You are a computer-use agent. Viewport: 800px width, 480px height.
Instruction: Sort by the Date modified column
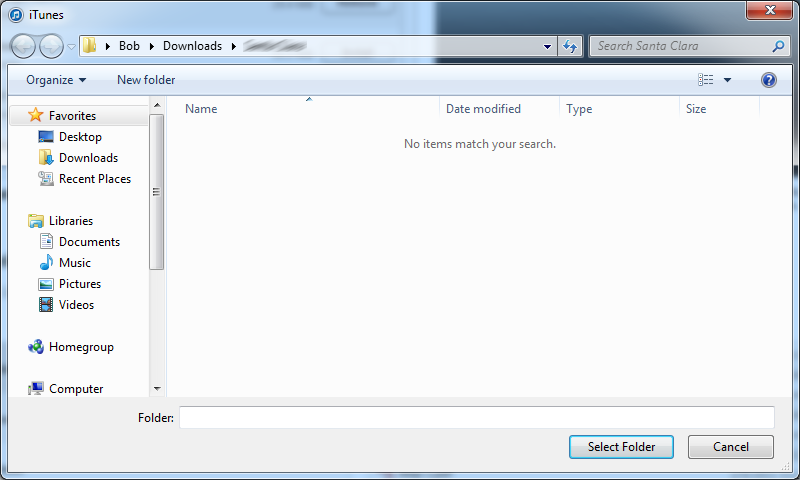(483, 109)
